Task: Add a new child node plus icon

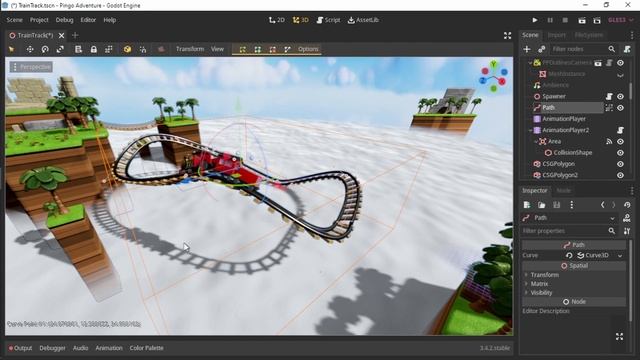Action: pyautogui.click(x=527, y=49)
